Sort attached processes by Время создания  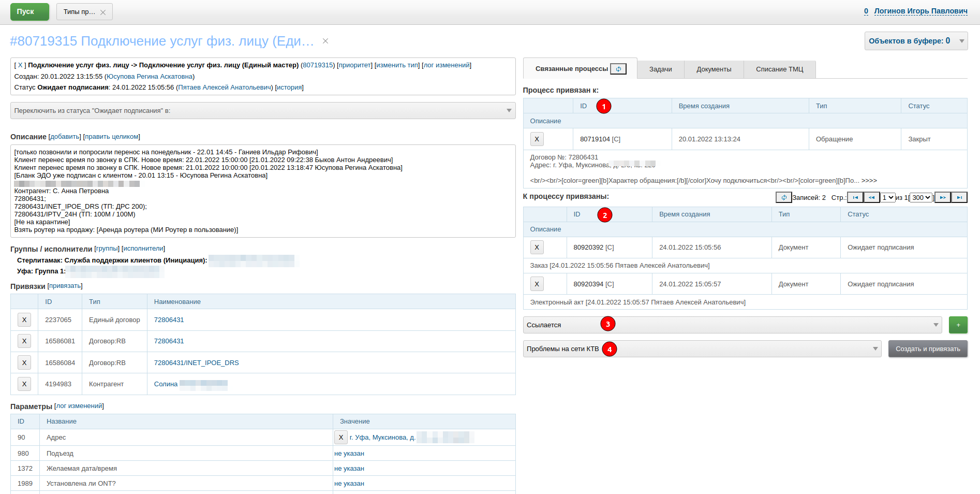pos(684,214)
